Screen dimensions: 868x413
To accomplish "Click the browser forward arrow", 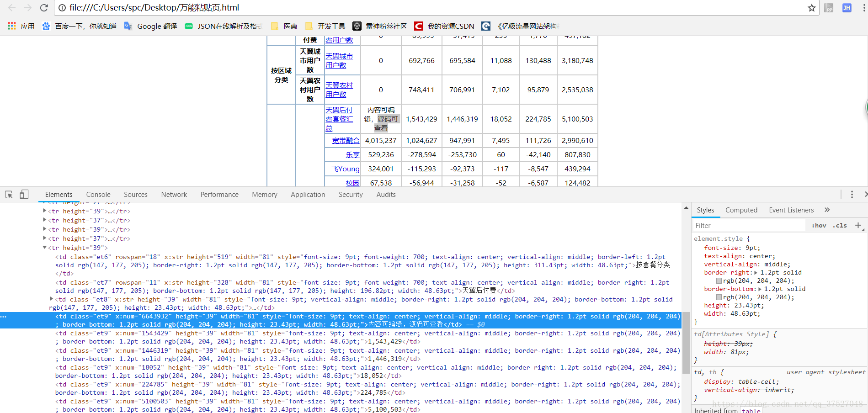I will point(28,8).
